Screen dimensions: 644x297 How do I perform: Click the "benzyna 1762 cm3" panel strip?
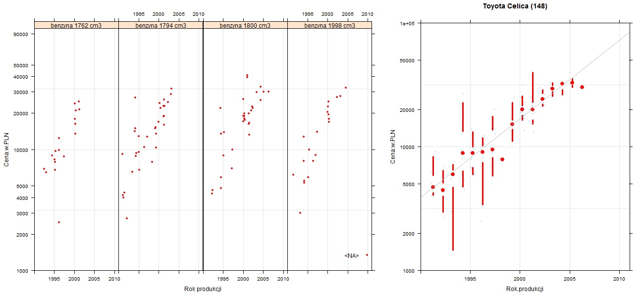point(76,25)
